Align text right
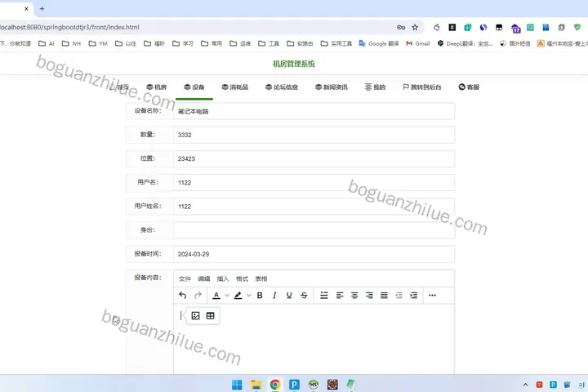 369,296
